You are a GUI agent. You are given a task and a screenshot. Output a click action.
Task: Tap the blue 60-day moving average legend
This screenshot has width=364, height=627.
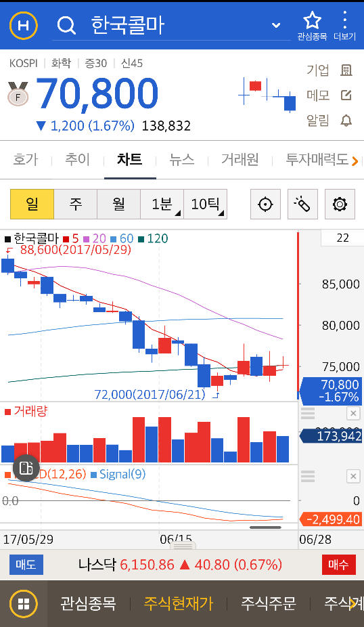[122, 239]
